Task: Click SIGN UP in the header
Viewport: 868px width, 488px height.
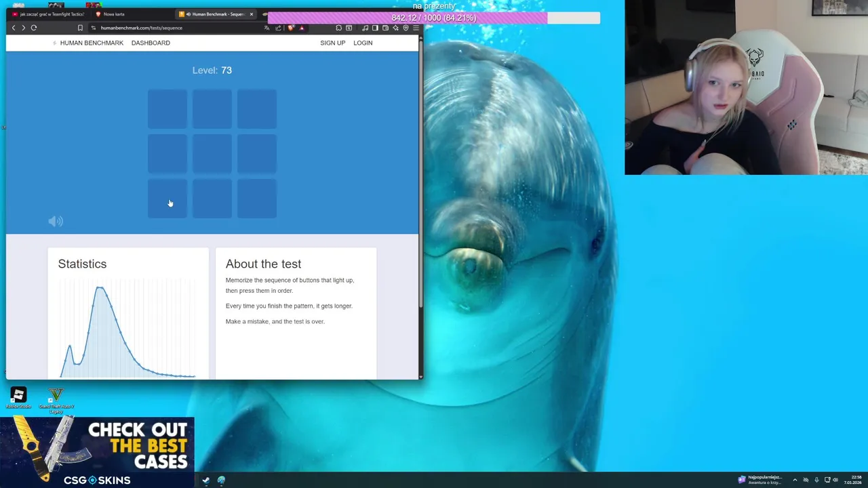Action: tap(332, 43)
